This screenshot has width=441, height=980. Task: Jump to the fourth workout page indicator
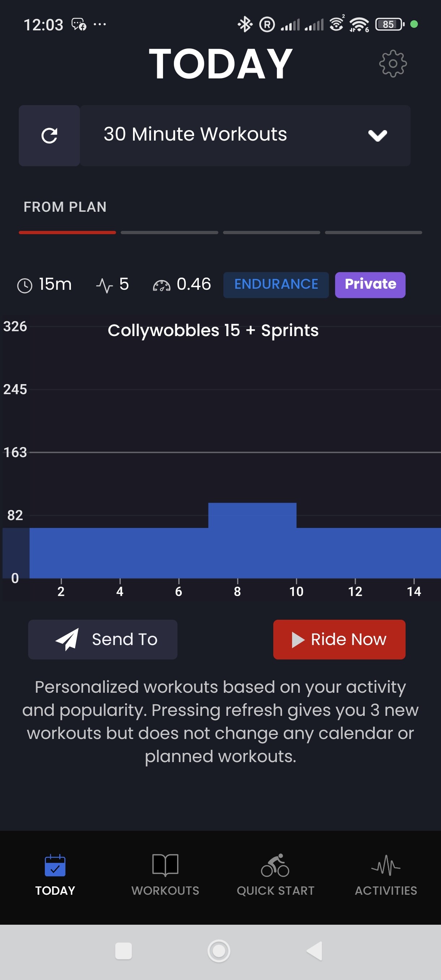coord(373,232)
